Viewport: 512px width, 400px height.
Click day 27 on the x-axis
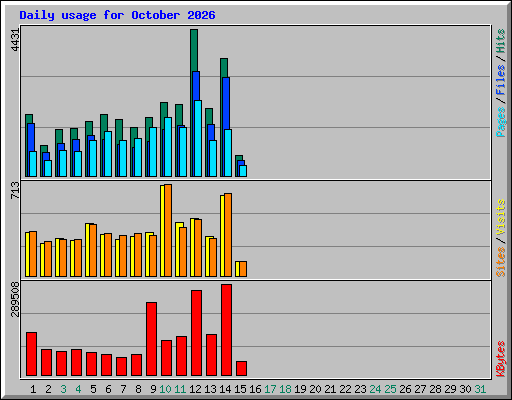[x=420, y=389]
